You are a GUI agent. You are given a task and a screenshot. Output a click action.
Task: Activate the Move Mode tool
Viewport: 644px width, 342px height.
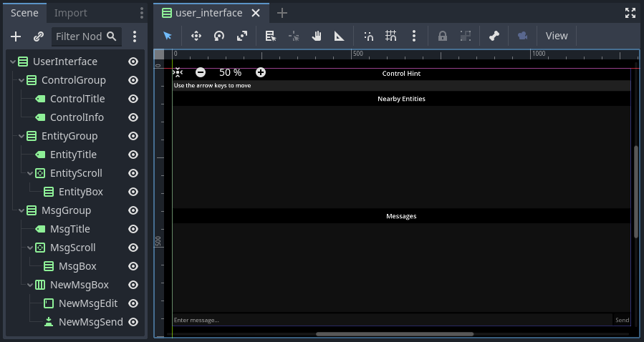coord(196,36)
